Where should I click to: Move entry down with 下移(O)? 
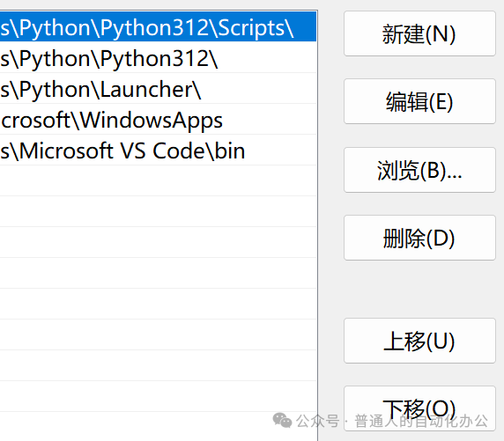click(x=419, y=408)
